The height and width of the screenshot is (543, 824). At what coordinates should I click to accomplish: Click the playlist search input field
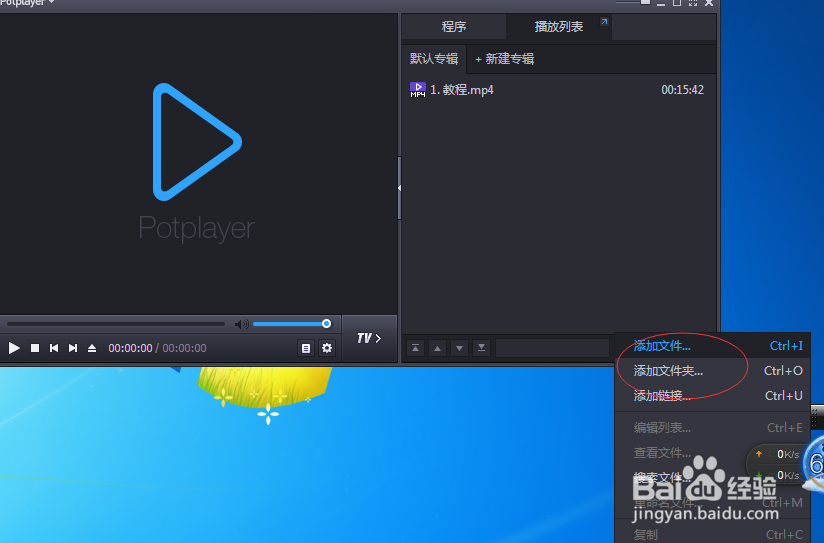(x=552, y=348)
